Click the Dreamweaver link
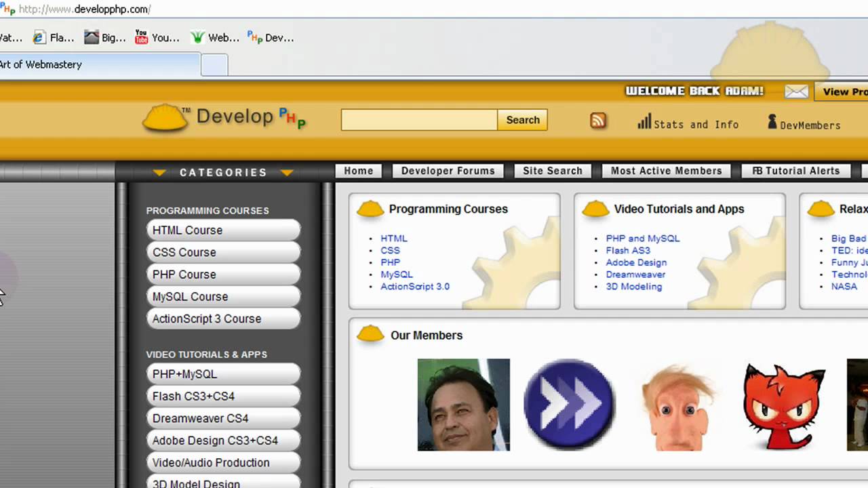Image resolution: width=868 pixels, height=488 pixels. point(635,274)
